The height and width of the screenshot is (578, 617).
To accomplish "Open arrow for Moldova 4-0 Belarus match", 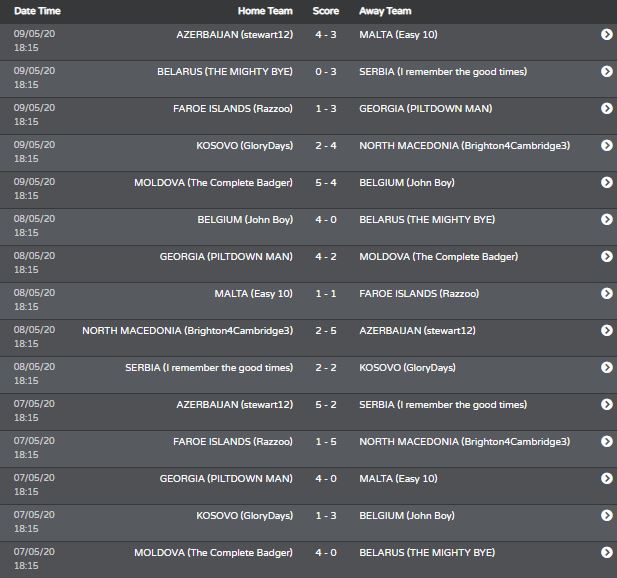I will [606, 552].
